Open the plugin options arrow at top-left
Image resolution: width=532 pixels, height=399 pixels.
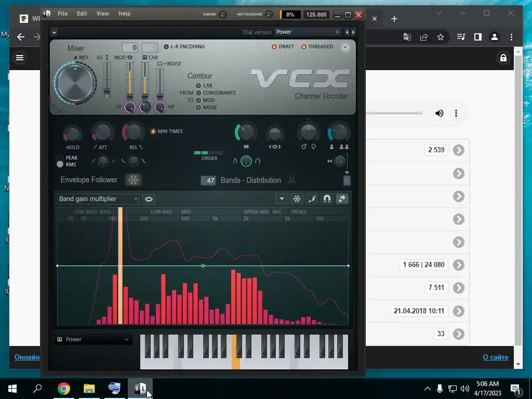point(54,32)
